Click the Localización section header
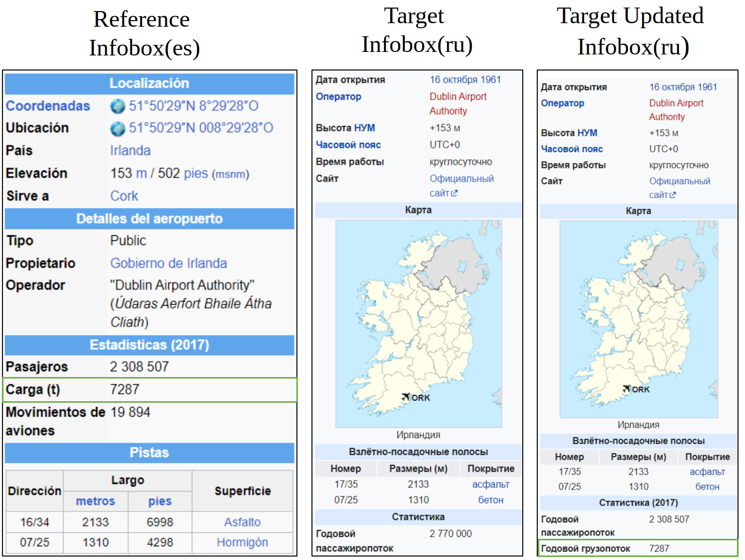 150,84
